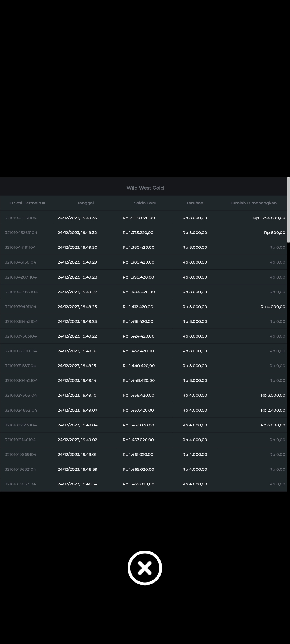Select the Taruhan column header
Screen dimensions: 290x644
(195, 203)
